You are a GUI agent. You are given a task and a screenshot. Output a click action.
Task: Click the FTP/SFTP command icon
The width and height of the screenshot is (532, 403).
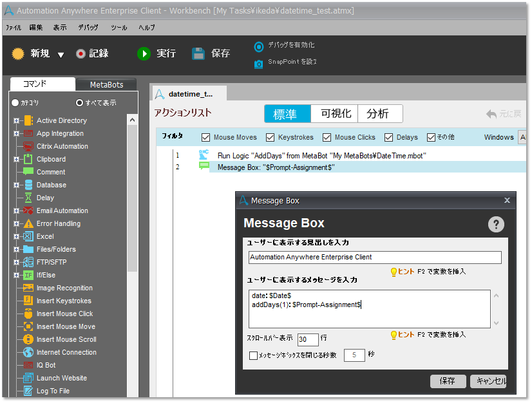[x=28, y=262]
